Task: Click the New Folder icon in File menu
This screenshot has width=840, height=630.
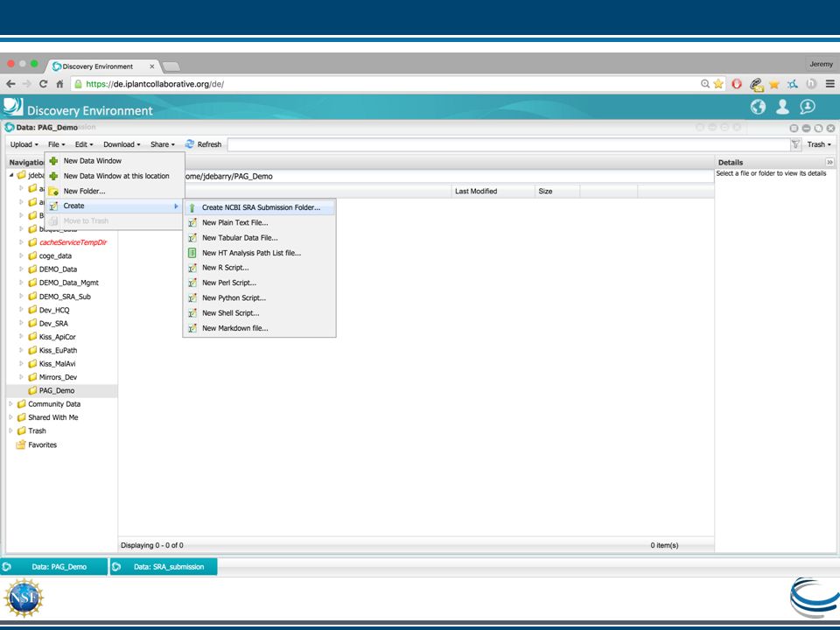Action: [53, 191]
